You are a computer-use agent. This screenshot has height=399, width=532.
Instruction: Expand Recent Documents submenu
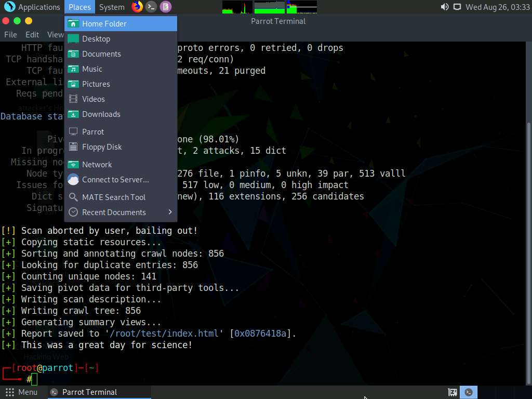(121, 212)
